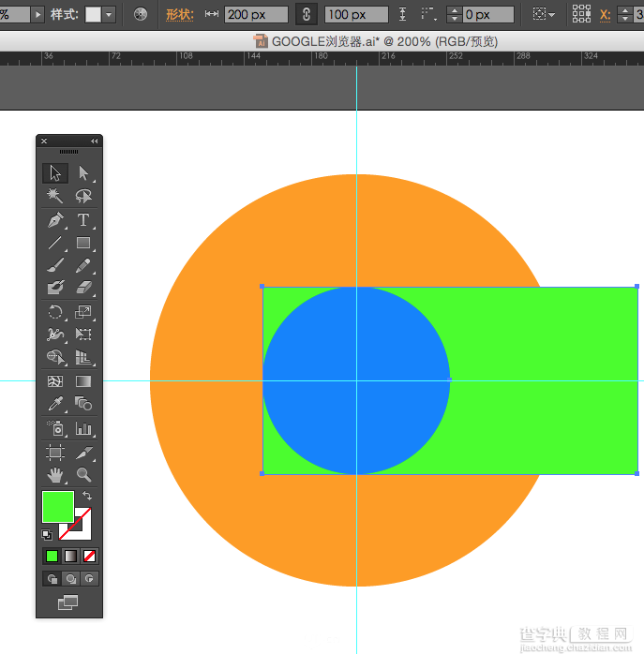This screenshot has width=644, height=654.
Task: Select the Gradient tool
Action: (83, 381)
